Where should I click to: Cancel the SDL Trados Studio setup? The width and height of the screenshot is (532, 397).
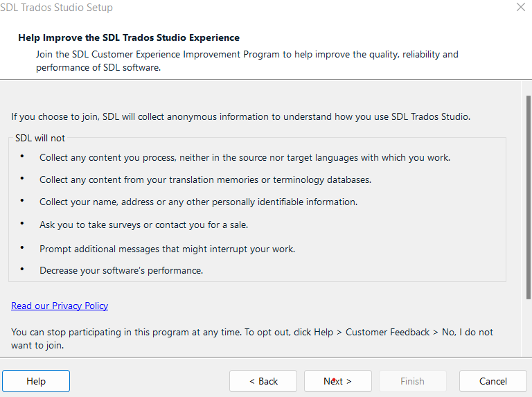pyautogui.click(x=493, y=381)
